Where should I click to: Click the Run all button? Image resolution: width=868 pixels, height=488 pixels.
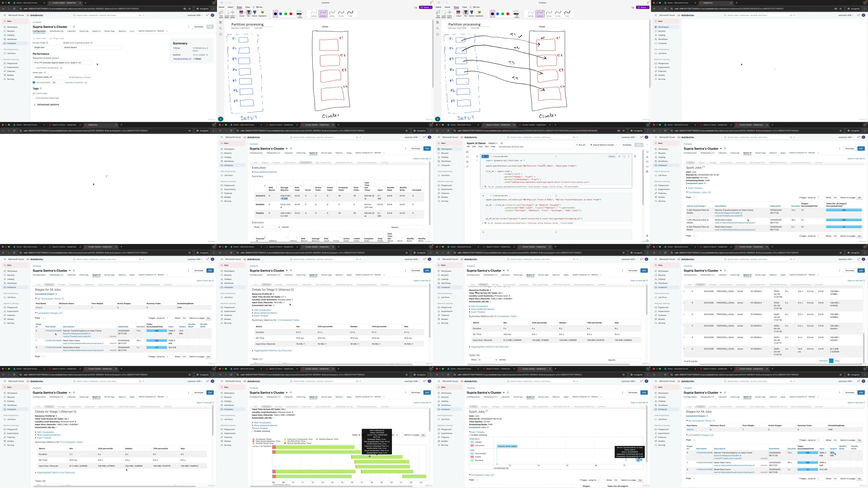tap(580, 145)
